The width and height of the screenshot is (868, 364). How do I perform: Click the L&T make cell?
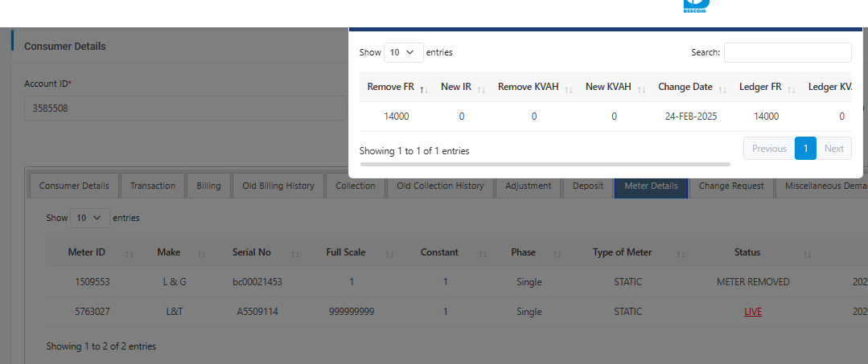(x=175, y=312)
